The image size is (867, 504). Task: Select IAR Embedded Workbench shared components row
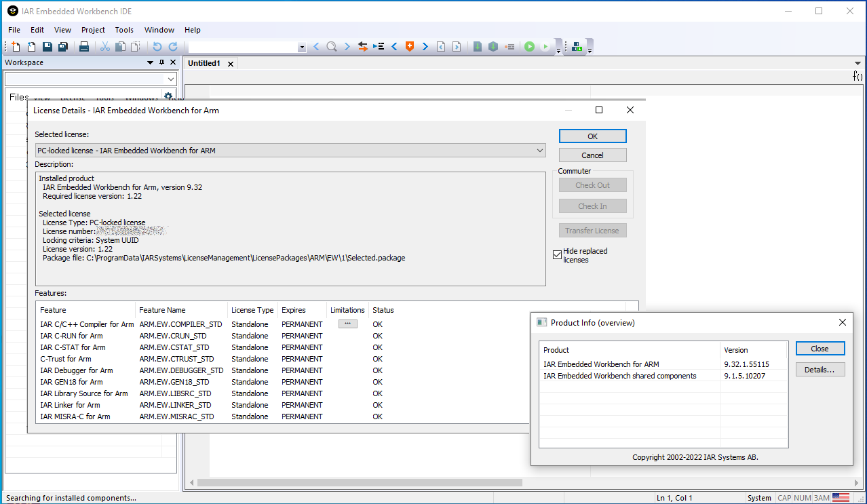[x=663, y=376]
